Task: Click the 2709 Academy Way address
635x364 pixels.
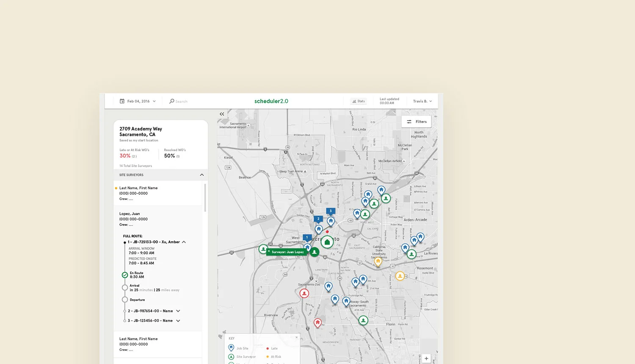Action: tap(141, 132)
